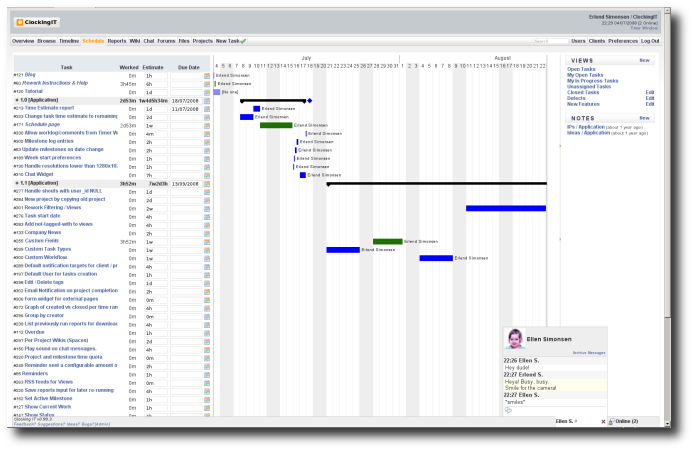Open calendar picker for Chat Widget task
The width and height of the screenshot is (694, 451).
(207, 175)
